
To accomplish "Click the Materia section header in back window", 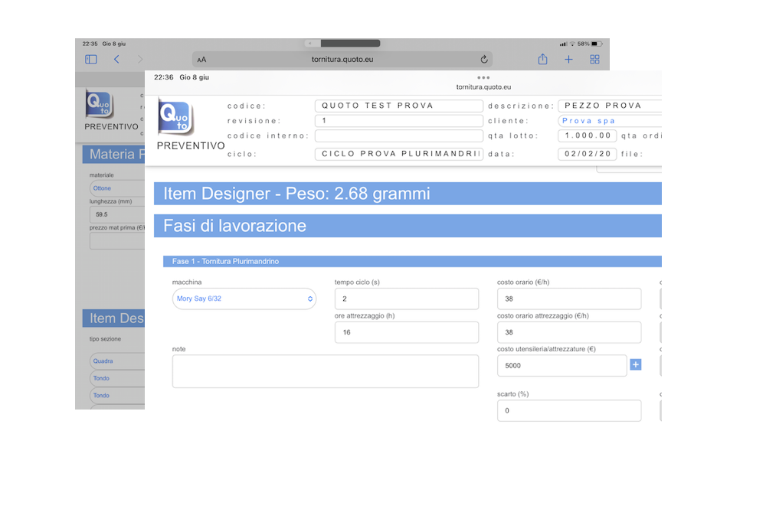I will (x=114, y=154).
